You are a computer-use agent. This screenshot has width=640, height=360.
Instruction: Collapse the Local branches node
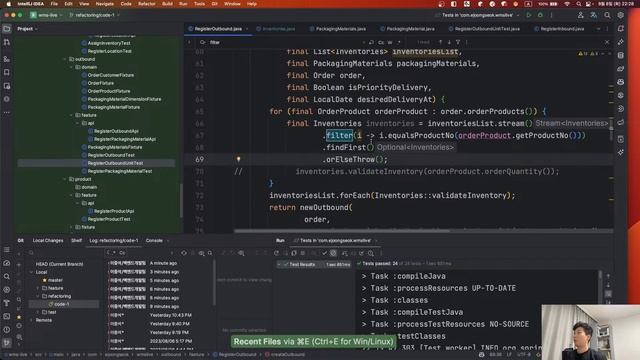point(31,272)
